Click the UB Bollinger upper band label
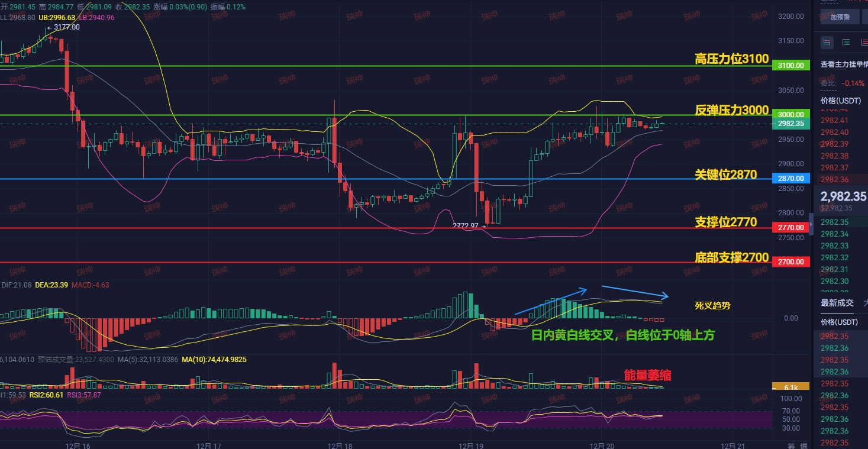 pos(57,18)
